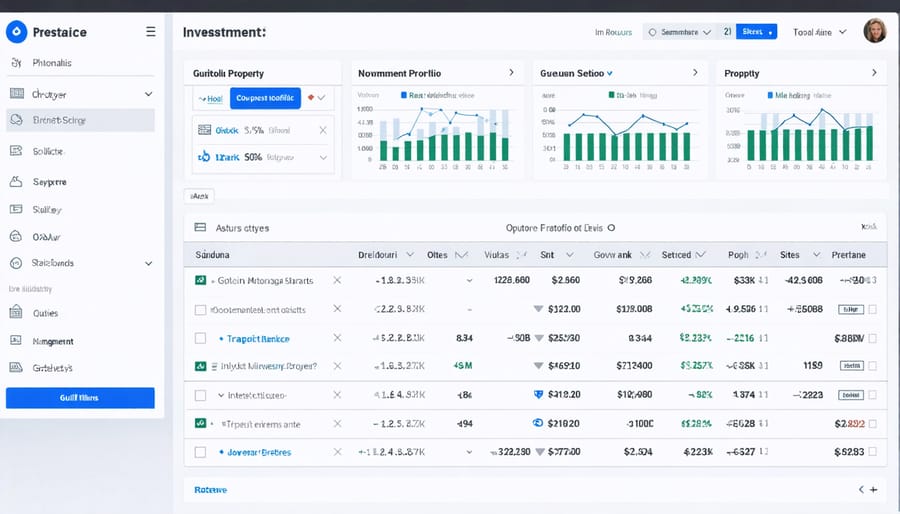Click the Sollicte sidebar icon
The width and height of the screenshot is (900, 514).
15,151
